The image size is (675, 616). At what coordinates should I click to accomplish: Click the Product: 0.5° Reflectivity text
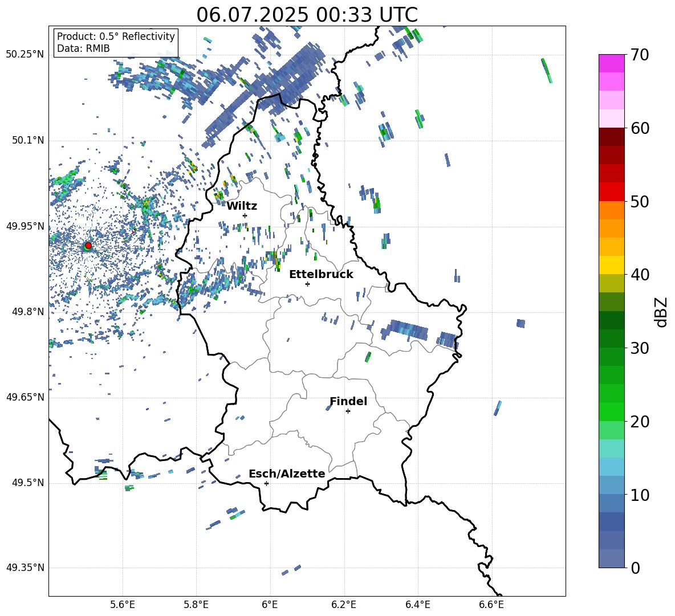[x=116, y=36]
